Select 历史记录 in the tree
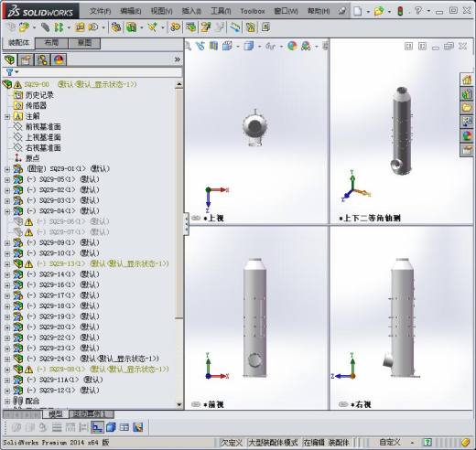The image size is (476, 450). click(39, 95)
